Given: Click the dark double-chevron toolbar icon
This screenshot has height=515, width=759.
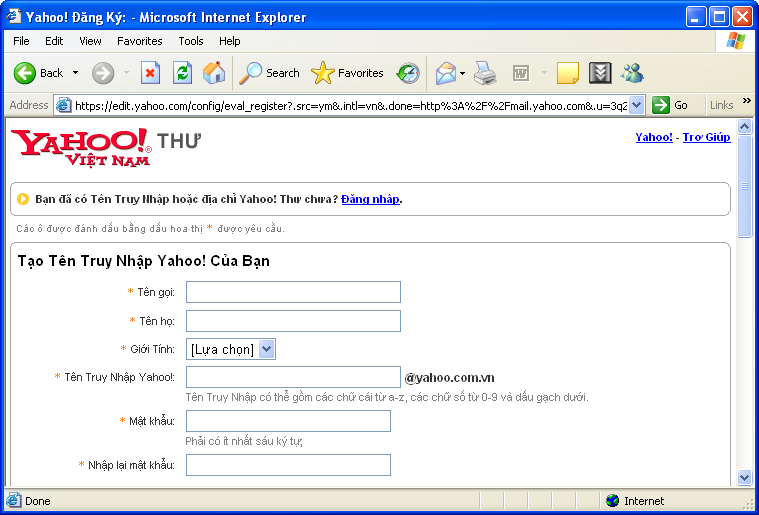Looking at the screenshot, I should click(x=600, y=73).
